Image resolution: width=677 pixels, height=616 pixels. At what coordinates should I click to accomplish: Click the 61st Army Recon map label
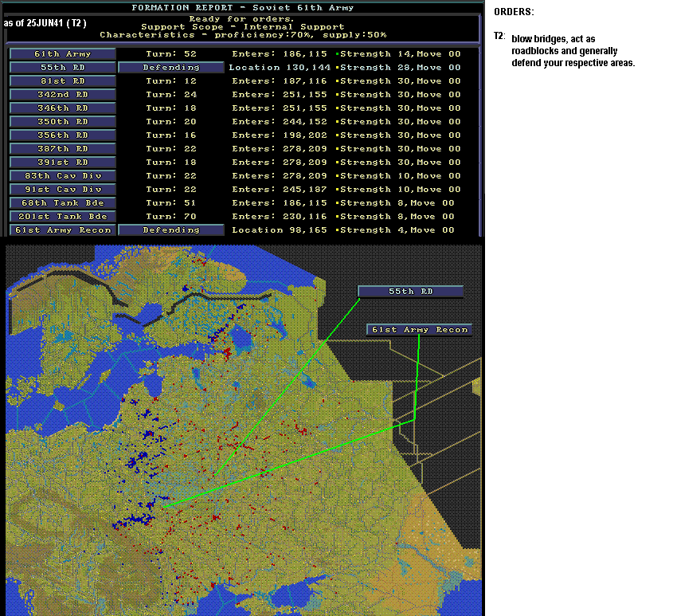coord(419,330)
